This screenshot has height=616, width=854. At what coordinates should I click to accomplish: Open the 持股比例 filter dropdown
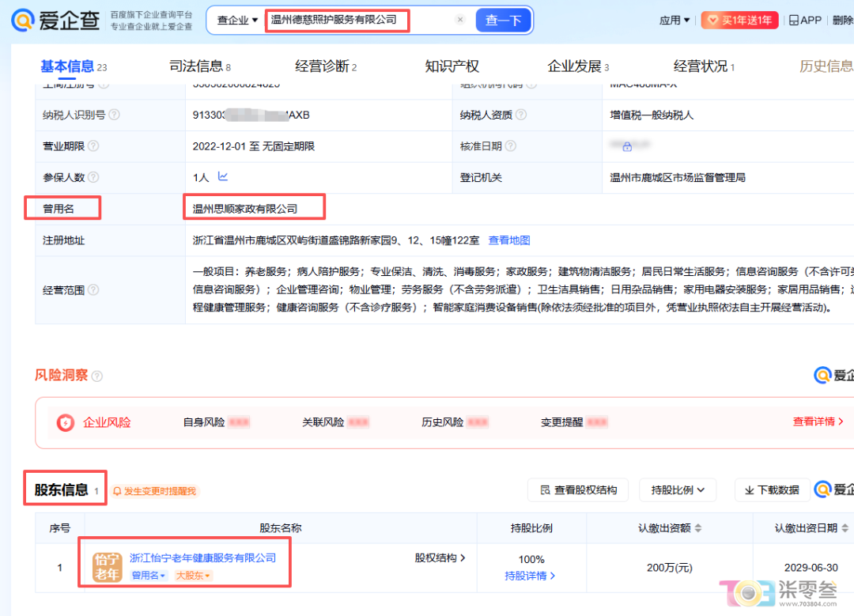[678, 490]
